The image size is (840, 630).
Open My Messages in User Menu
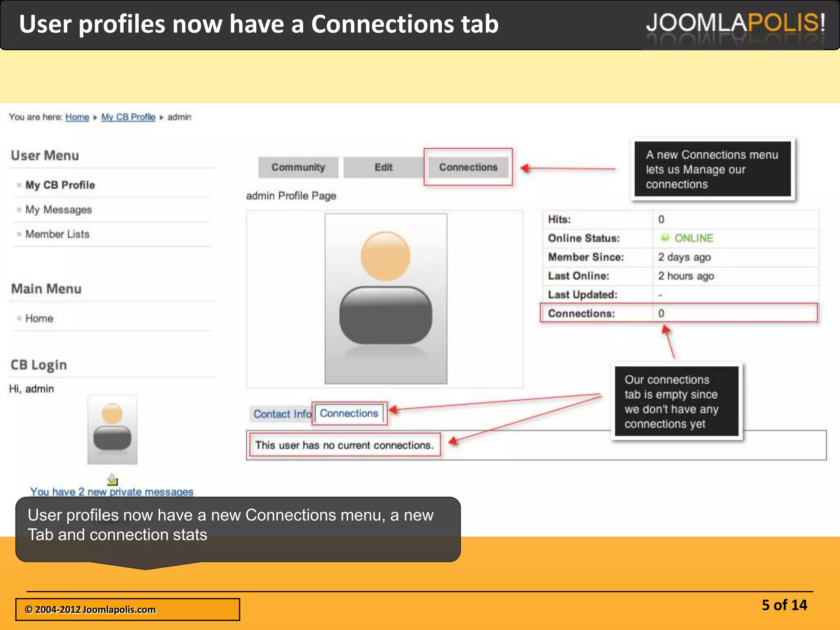click(59, 210)
